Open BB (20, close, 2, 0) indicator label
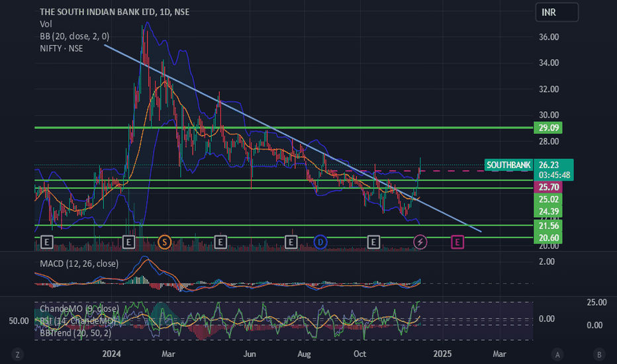 [x=74, y=36]
